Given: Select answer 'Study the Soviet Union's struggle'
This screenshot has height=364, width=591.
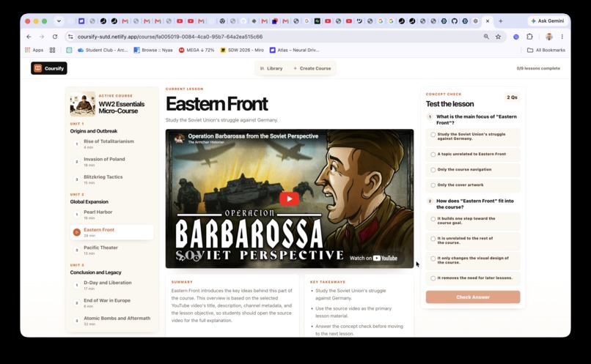Looking at the screenshot, I should (473, 137).
